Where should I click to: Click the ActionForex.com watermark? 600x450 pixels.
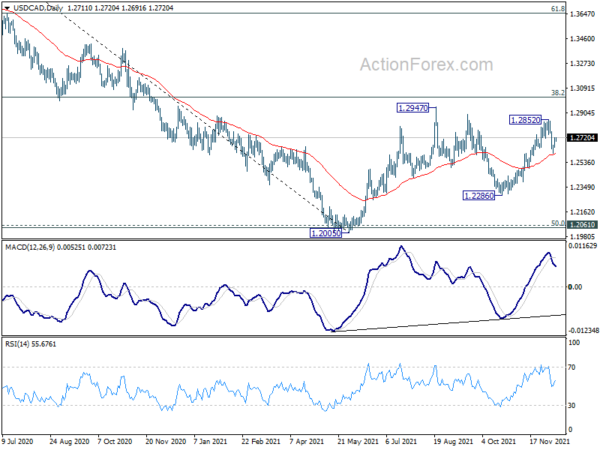426,65
